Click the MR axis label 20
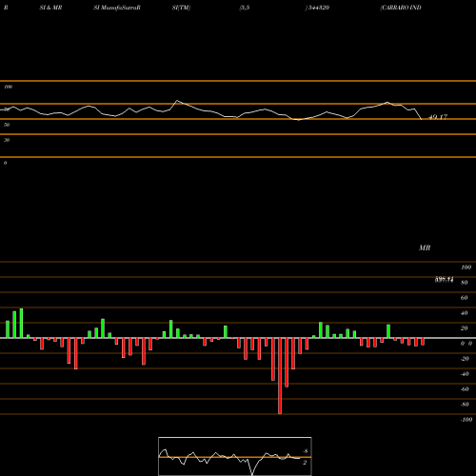The image size is (476, 476). [x=464, y=328]
